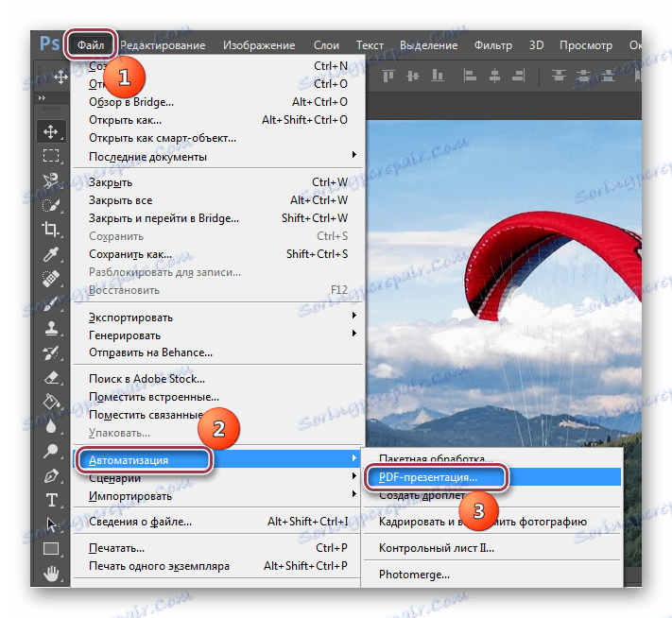Screen dimensions: 672x618
Task: Select the Dodge tool
Action: [51, 451]
